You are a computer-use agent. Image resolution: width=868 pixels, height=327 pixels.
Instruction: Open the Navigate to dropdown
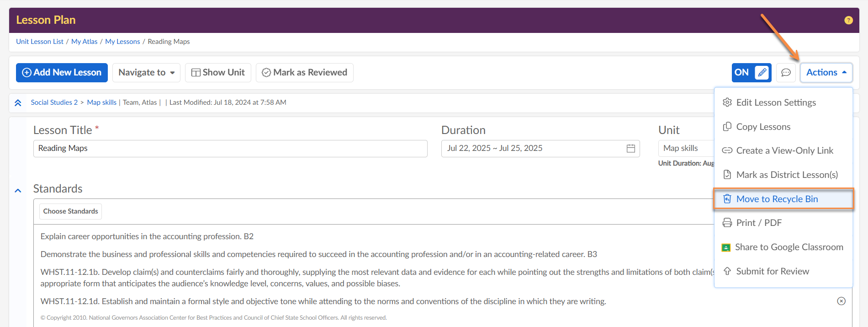(x=146, y=73)
